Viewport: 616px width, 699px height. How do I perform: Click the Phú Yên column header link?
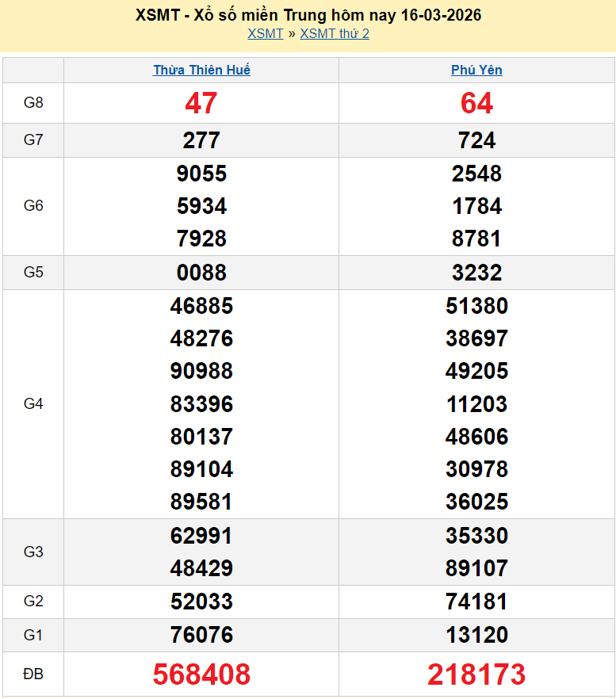point(476,70)
